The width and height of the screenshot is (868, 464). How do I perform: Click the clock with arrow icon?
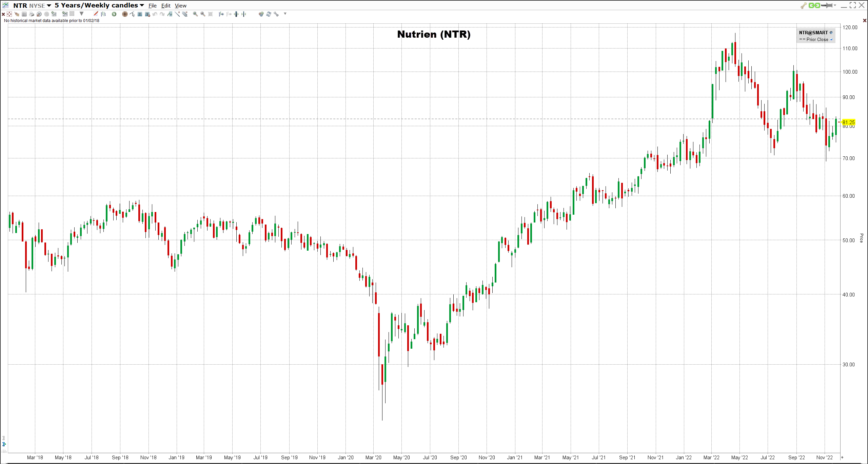click(x=39, y=14)
